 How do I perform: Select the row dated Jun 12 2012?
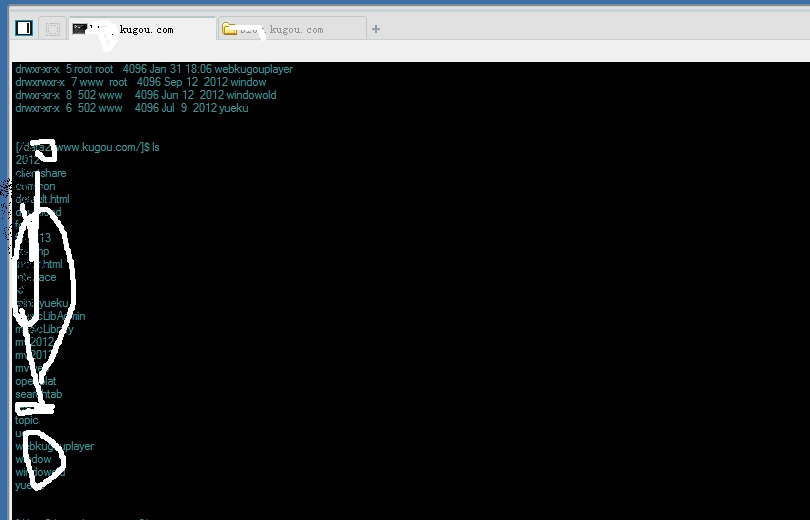pos(146,95)
